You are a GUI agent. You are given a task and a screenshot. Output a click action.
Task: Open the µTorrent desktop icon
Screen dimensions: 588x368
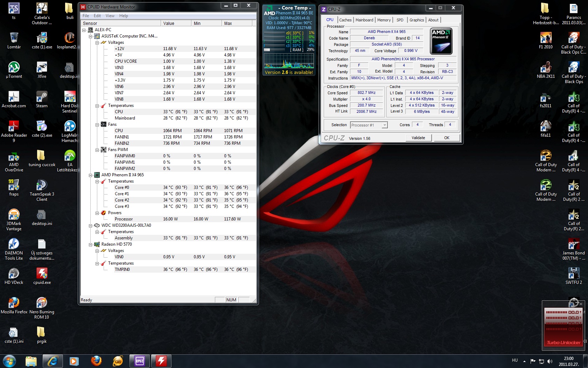14,70
